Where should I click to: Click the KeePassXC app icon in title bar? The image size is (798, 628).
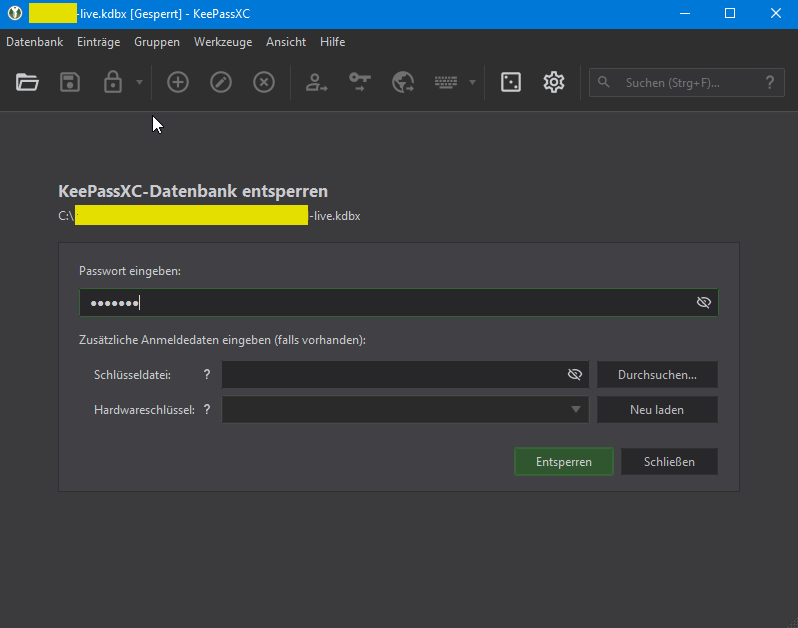click(15, 13)
